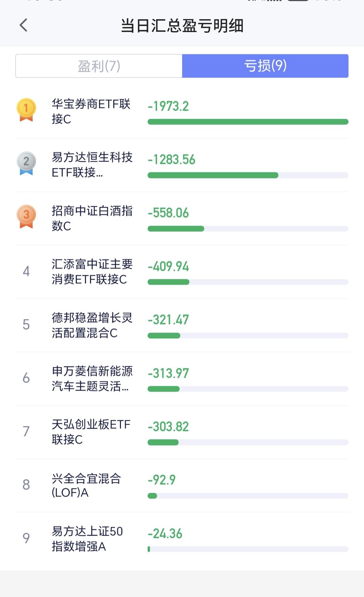Click the page title 当日汇总盈亏明细
Screen dimensions: 364x597
[182, 26]
